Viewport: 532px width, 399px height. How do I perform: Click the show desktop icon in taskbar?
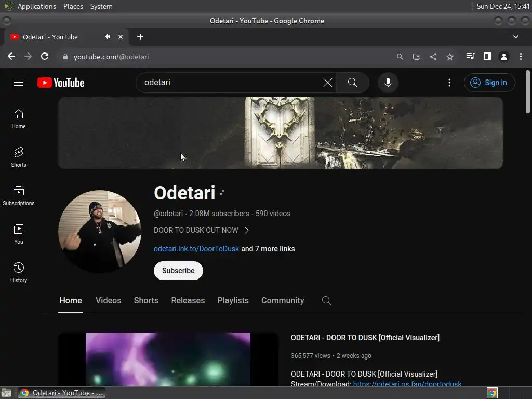coord(6,393)
